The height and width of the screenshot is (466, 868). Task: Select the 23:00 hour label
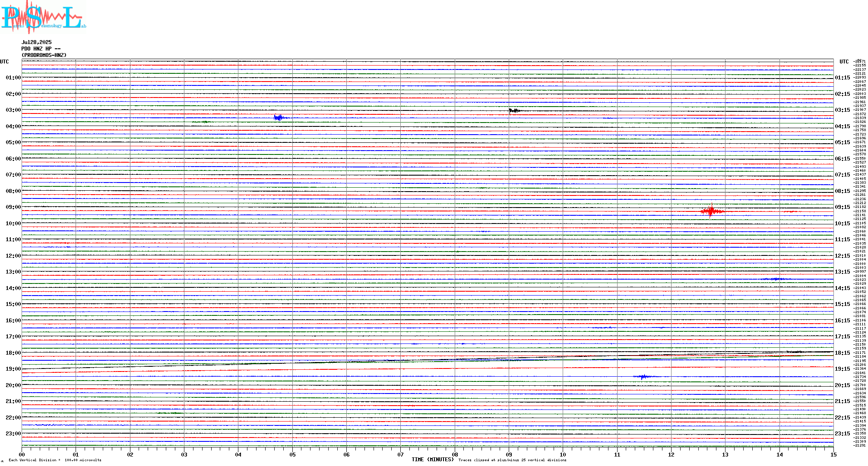13,434
